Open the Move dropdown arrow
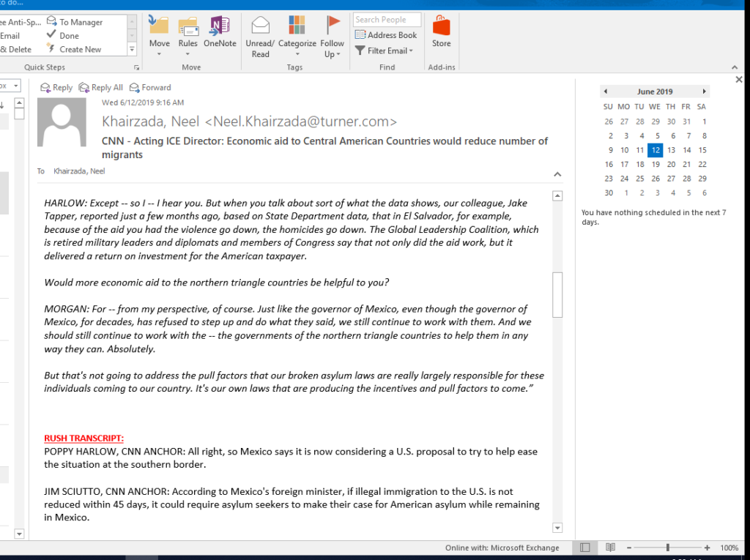Screen dimensions: 750x560 pos(159,54)
